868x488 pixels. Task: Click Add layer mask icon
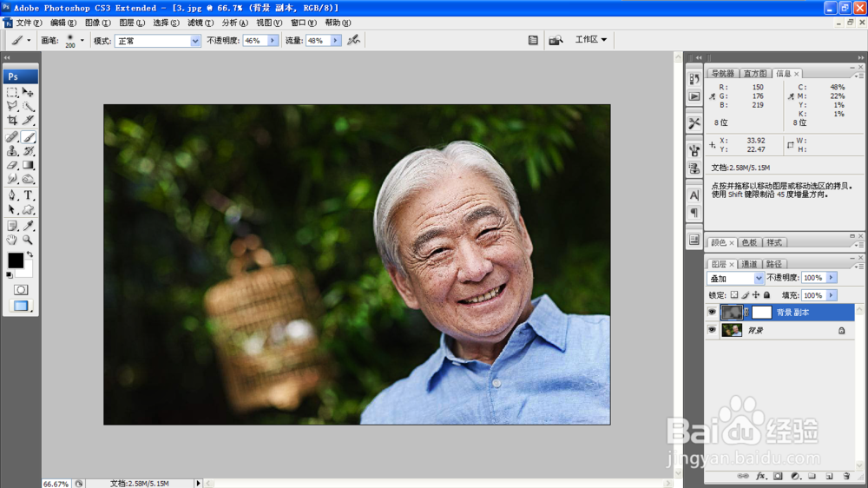[778, 476]
